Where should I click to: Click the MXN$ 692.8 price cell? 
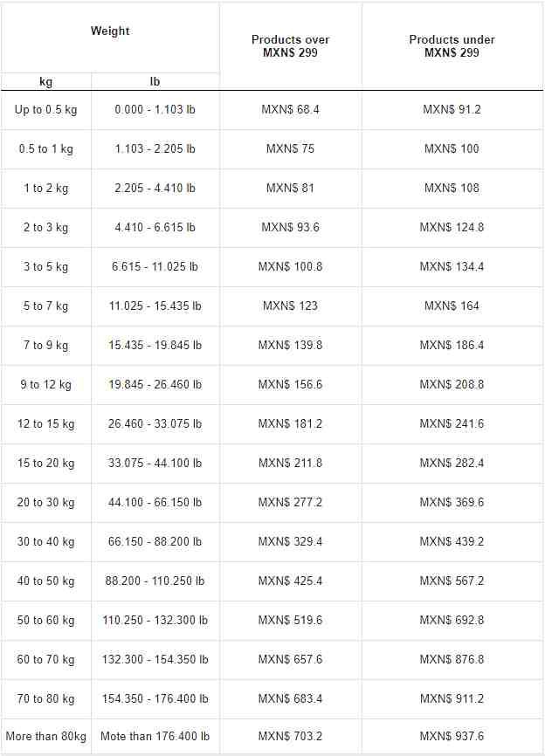click(452, 620)
